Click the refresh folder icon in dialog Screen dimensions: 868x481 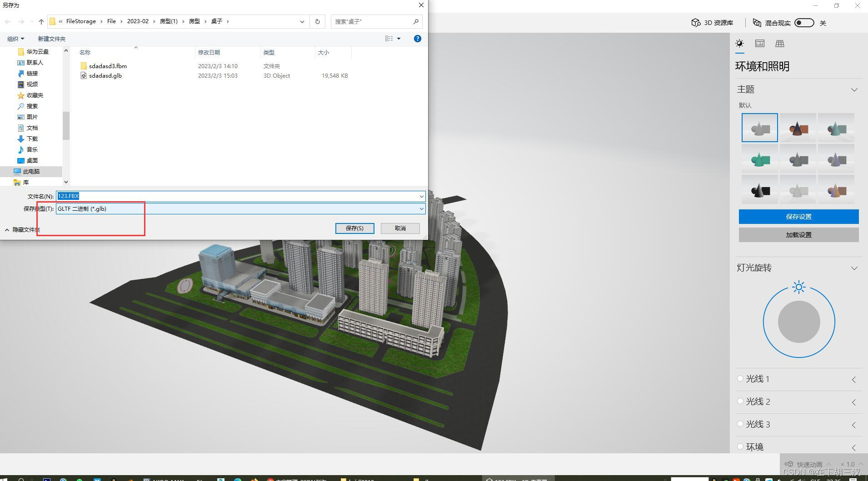pos(318,21)
